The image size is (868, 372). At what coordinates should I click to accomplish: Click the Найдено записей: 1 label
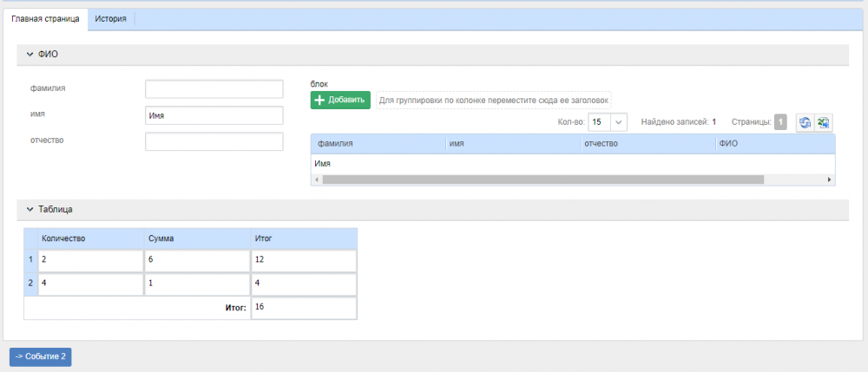(x=679, y=122)
